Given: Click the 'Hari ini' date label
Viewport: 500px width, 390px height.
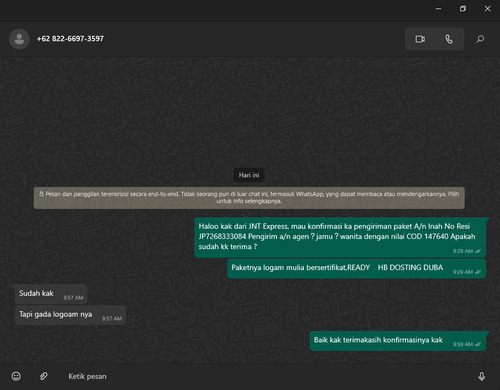Looking at the screenshot, I should (x=249, y=175).
